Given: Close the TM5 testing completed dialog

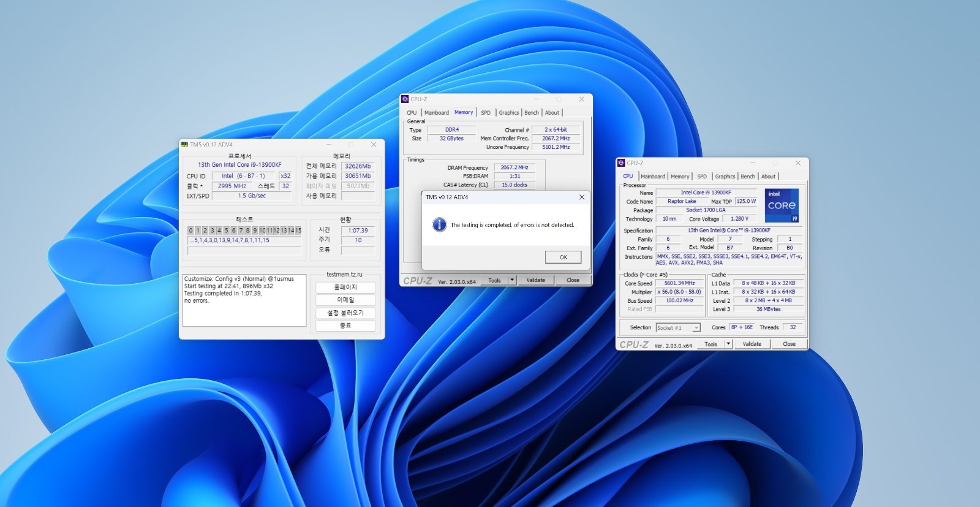Looking at the screenshot, I should click(582, 197).
